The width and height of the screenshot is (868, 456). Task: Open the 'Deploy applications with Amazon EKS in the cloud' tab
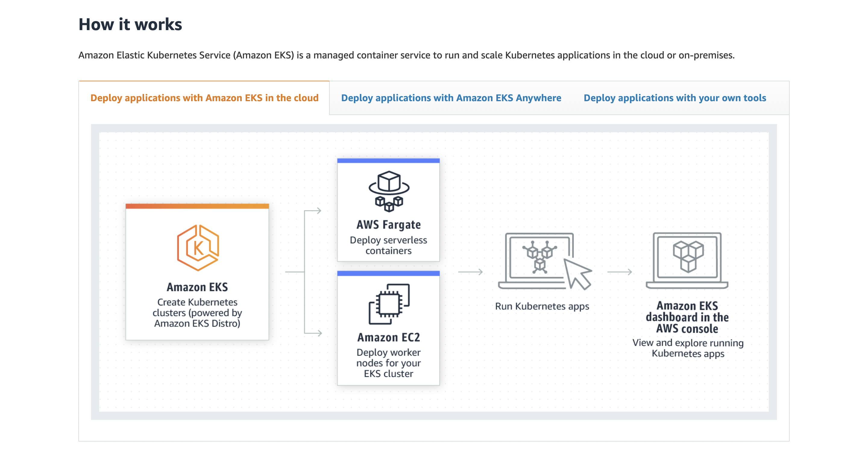(x=204, y=98)
